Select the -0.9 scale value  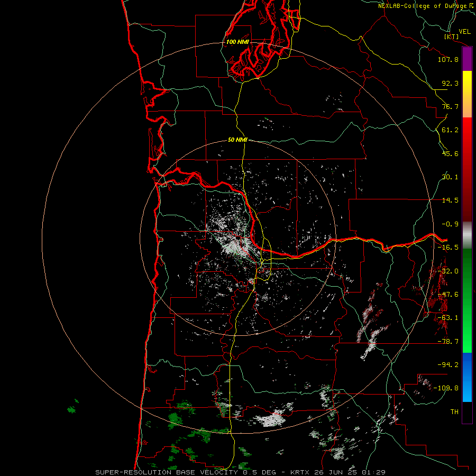450,224
